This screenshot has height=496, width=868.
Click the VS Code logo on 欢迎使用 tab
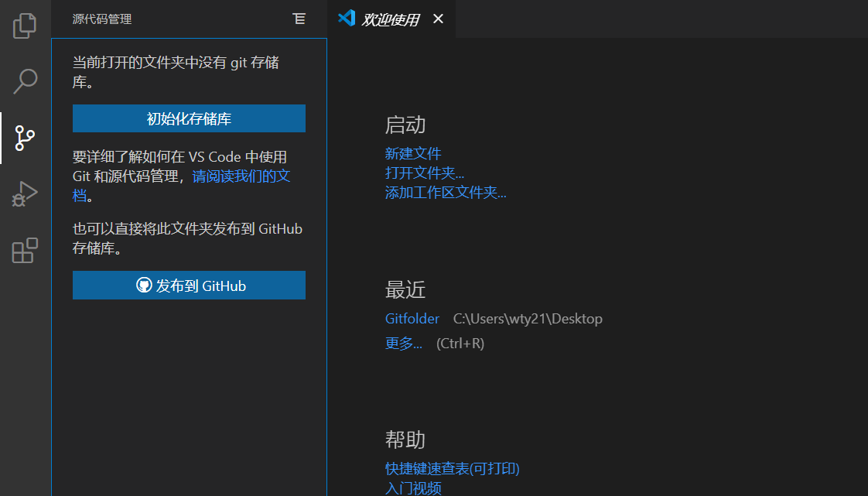click(x=347, y=19)
